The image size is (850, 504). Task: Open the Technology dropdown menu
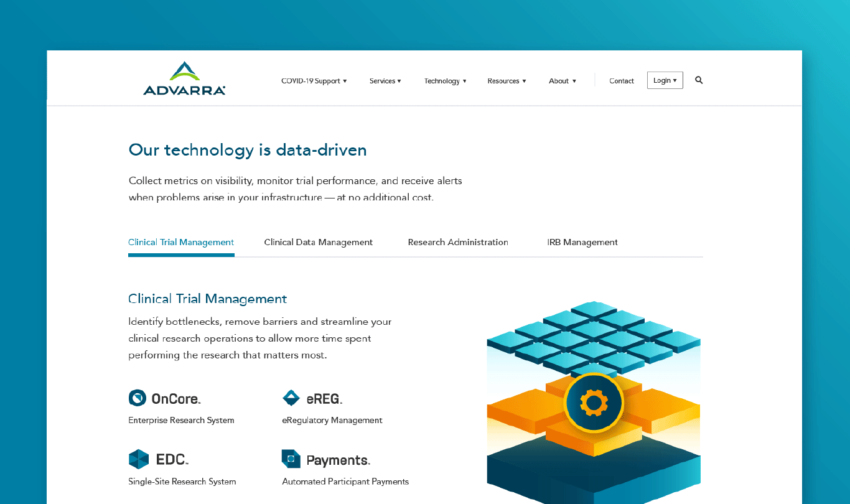[445, 81]
